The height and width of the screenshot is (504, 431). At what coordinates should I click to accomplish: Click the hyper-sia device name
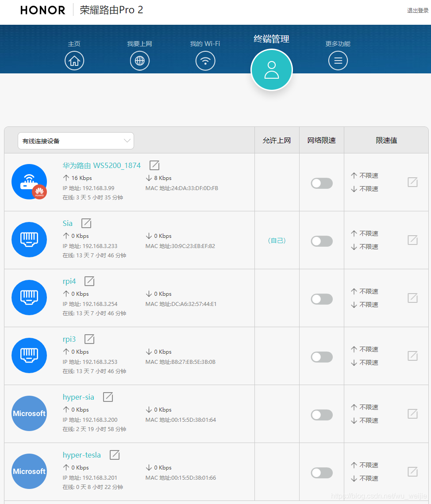point(78,397)
